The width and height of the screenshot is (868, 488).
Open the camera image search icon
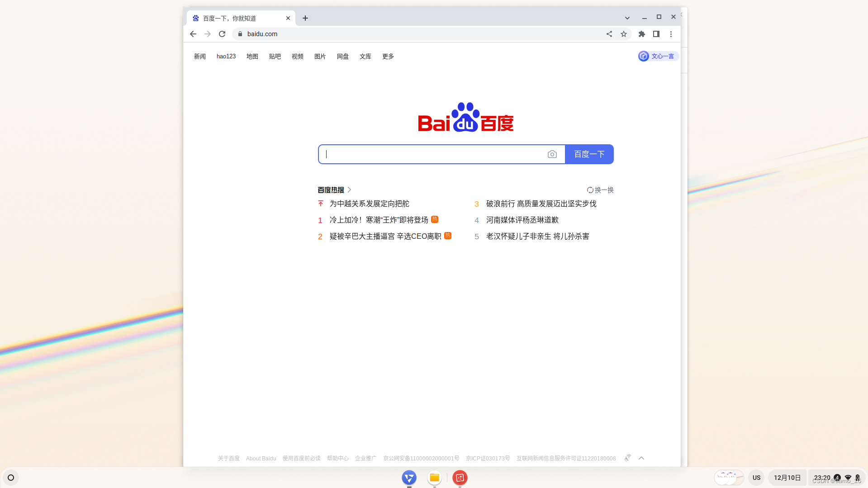pyautogui.click(x=552, y=154)
